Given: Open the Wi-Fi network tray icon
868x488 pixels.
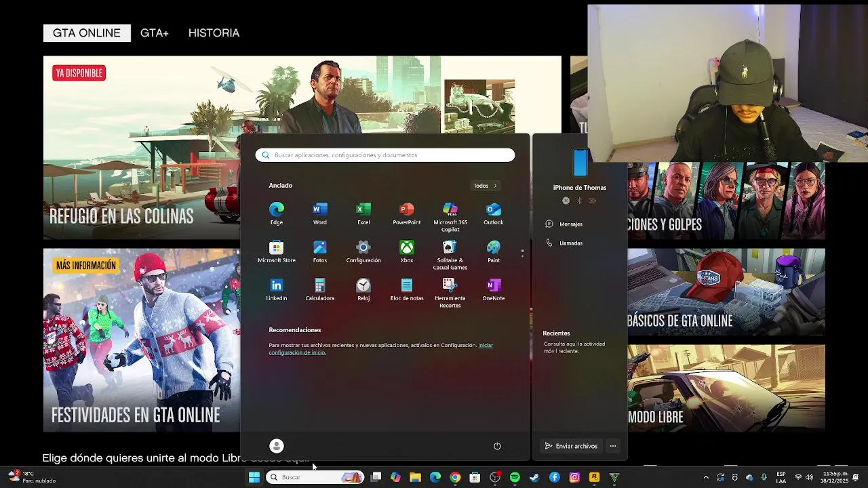Looking at the screenshot, I should 798,477.
